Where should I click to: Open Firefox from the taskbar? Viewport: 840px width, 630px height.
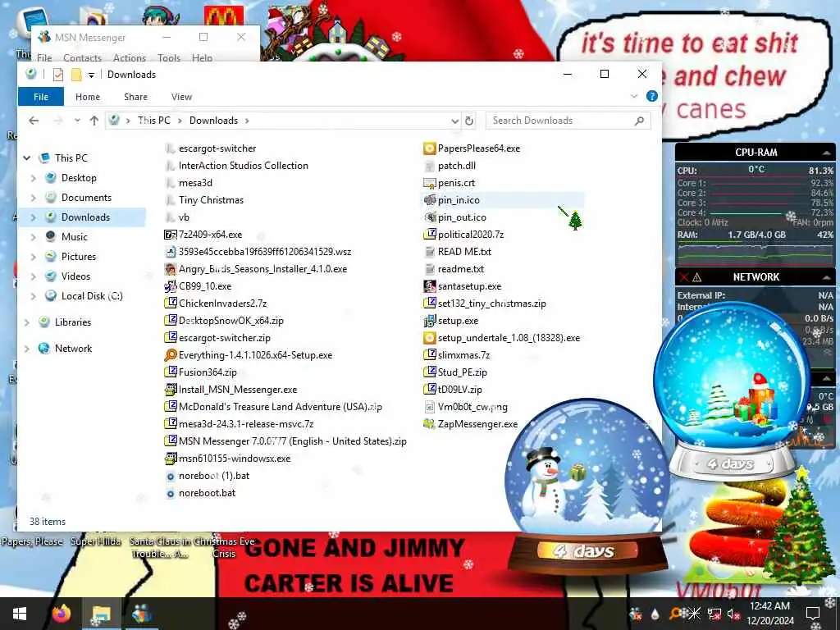pos(61,614)
